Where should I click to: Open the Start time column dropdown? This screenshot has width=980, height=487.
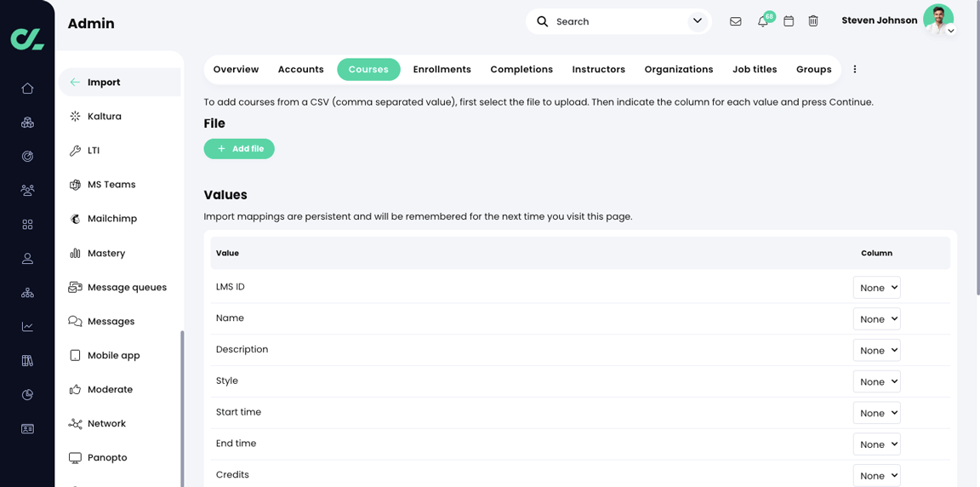tap(877, 413)
